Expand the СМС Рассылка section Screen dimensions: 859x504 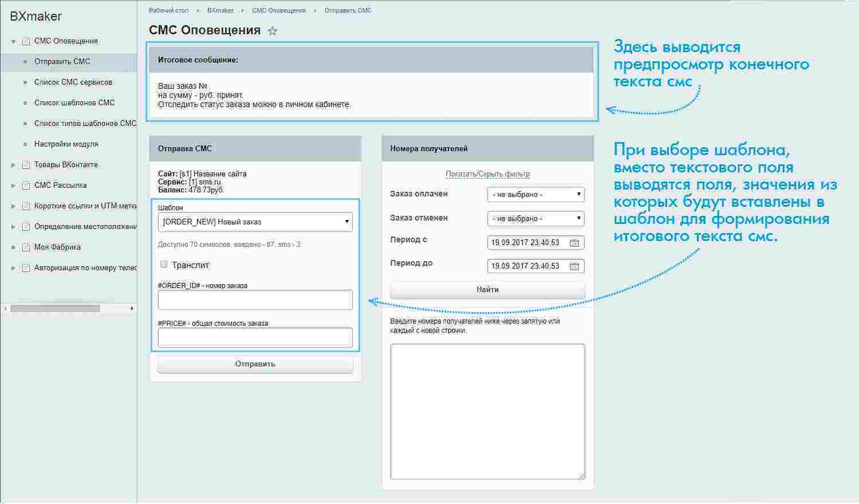click(x=13, y=186)
